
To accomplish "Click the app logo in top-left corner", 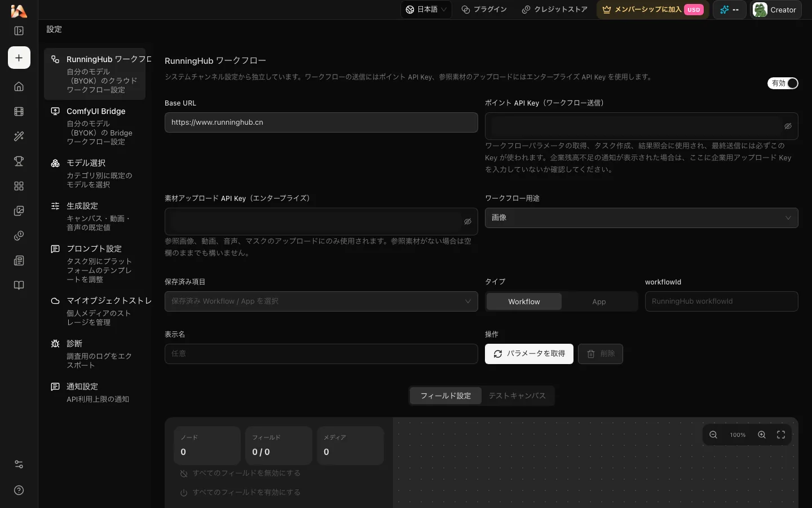I will [19, 10].
